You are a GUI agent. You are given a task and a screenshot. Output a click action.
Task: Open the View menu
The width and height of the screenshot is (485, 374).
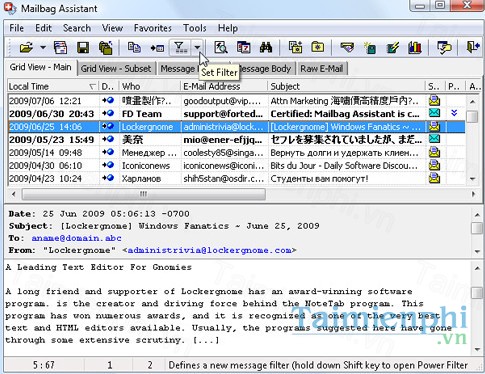point(112,28)
